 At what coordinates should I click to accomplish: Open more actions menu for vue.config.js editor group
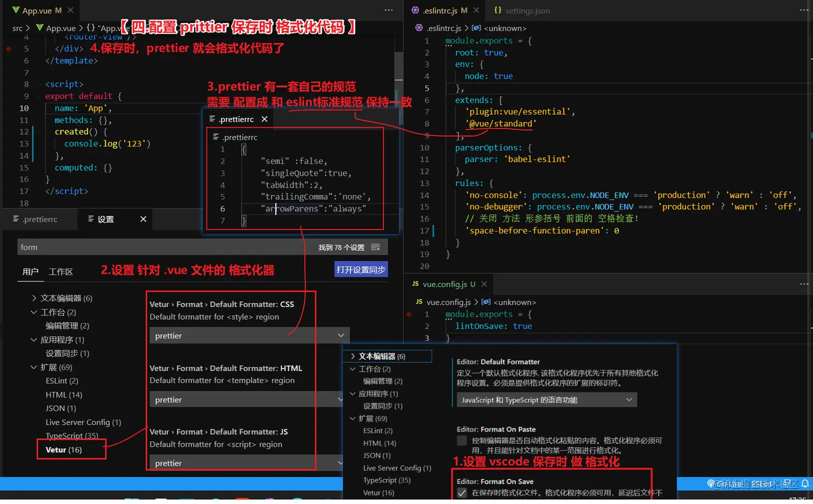(804, 284)
